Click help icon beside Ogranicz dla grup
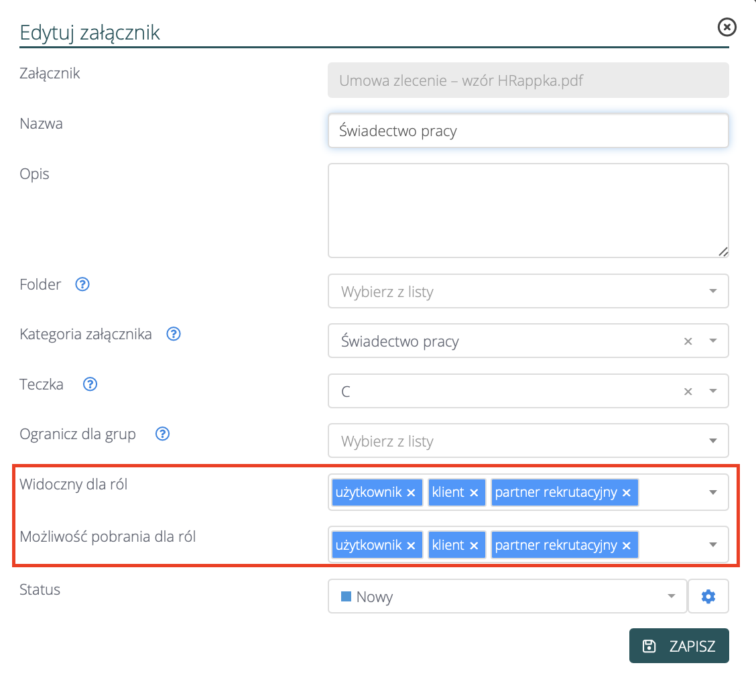Image resolution: width=756 pixels, height=700 pixels. coord(162,434)
